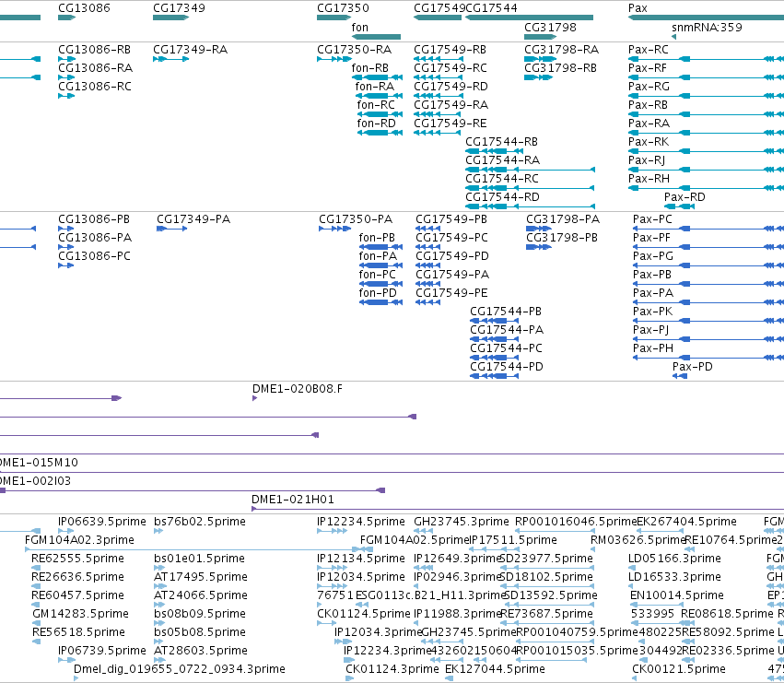The height and width of the screenshot is (683, 784).
Task: Select the CG17349 gene bar
Action: (x=171, y=18)
